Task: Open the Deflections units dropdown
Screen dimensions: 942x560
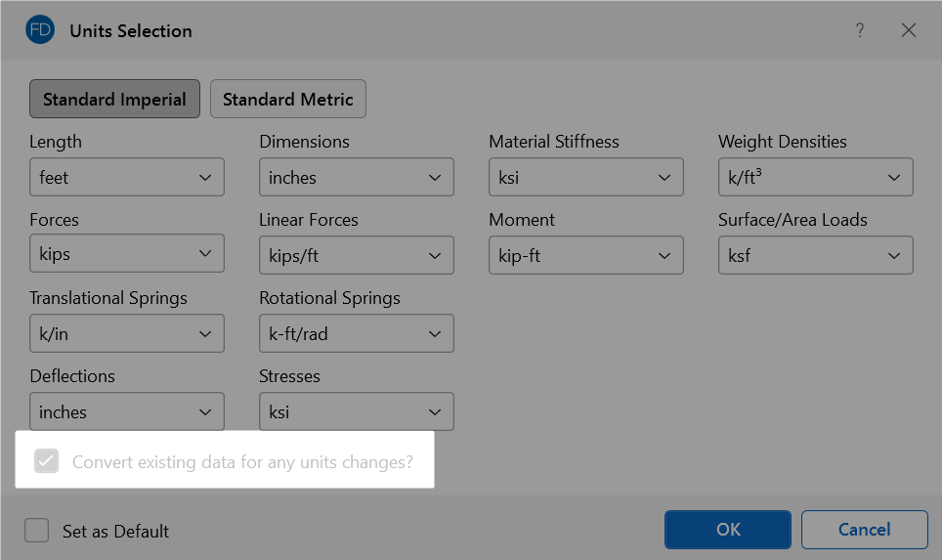Action: coord(126,412)
